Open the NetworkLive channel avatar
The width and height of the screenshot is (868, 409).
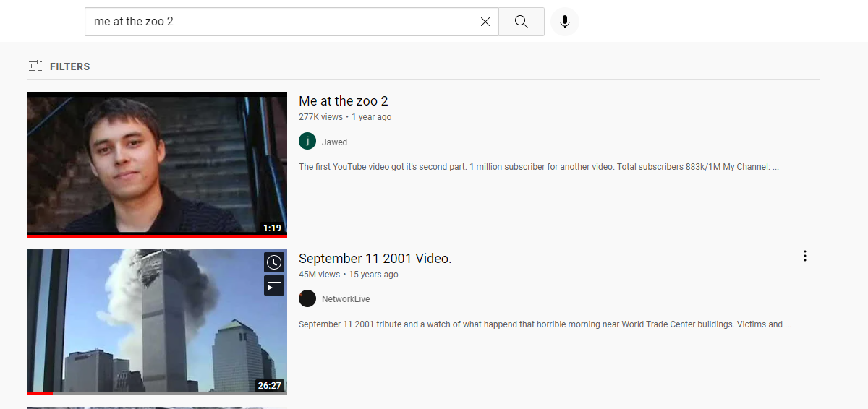click(307, 298)
